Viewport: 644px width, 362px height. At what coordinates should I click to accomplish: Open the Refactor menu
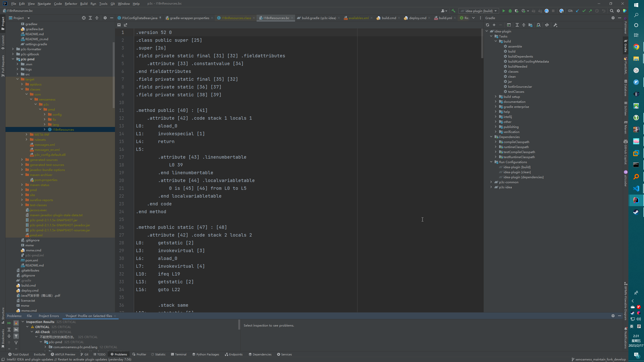pos(71,4)
